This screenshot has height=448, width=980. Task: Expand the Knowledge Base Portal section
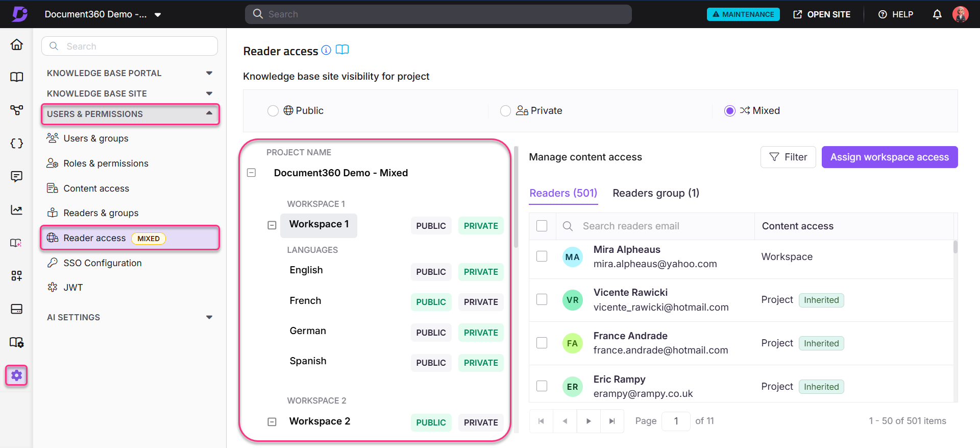(x=130, y=73)
